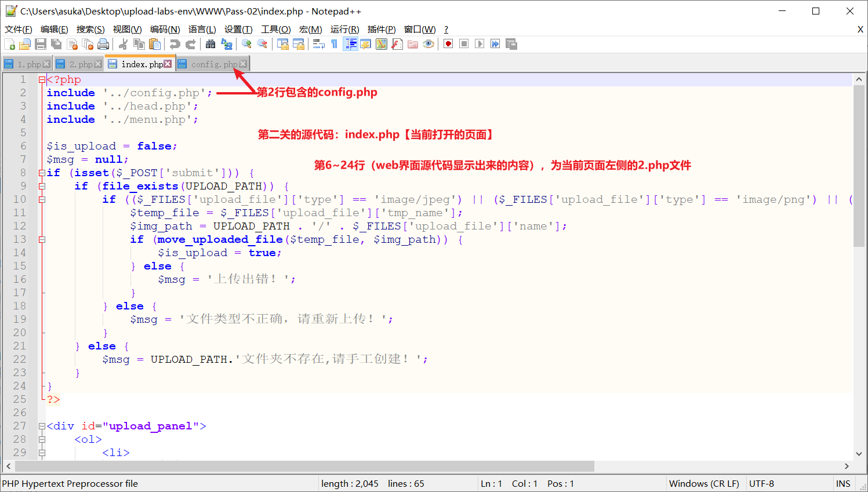Viewport: 868px width, 492px height.
Task: Collapse the li element at line 29
Action: click(42, 453)
